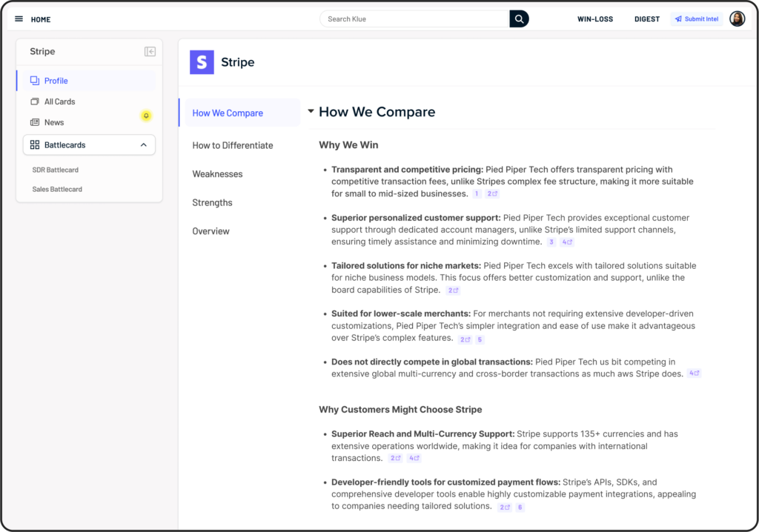Open All Cards in sidebar
759x532 pixels.
(x=59, y=102)
